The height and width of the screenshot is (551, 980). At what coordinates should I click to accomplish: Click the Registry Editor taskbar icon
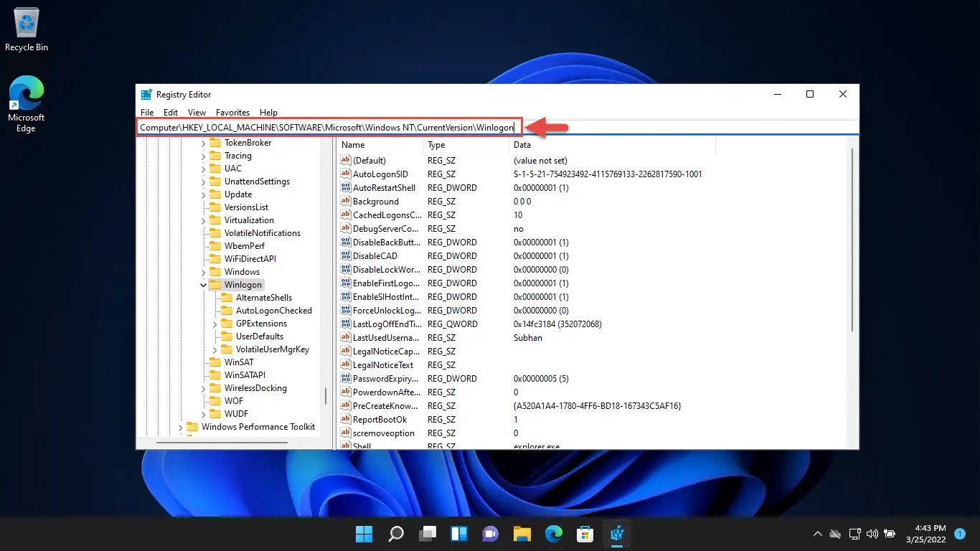click(616, 534)
